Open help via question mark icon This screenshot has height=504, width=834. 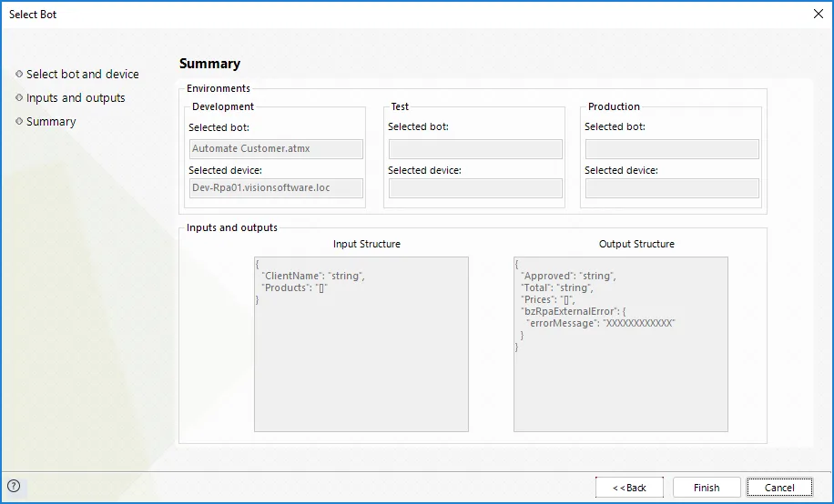[x=14, y=486]
